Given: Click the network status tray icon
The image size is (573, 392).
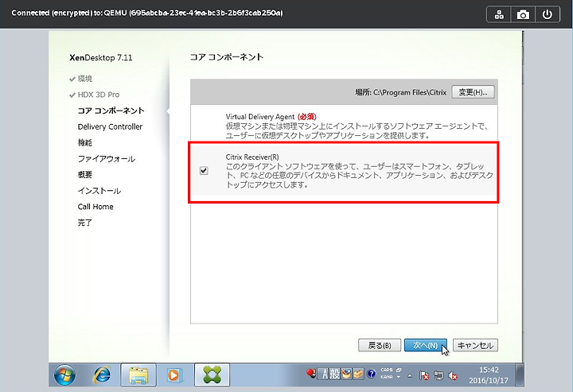Looking at the screenshot, I should [439, 375].
